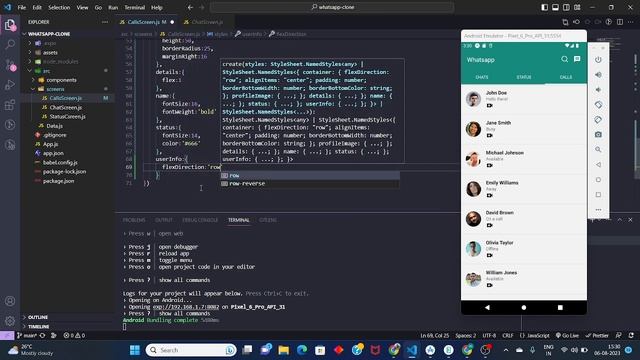
Task: Tap Olivia Taylor contact row
Action: (524, 249)
